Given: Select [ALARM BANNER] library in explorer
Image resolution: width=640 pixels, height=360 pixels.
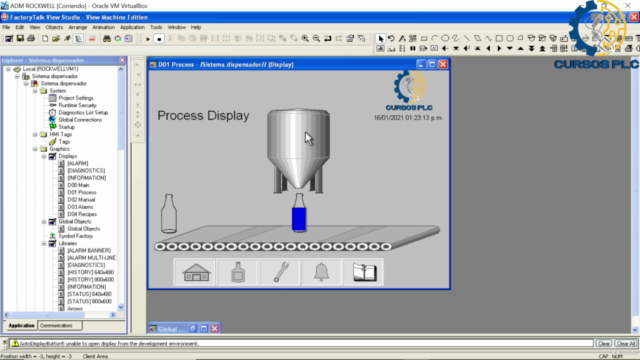Looking at the screenshot, I should pyautogui.click(x=89, y=251).
